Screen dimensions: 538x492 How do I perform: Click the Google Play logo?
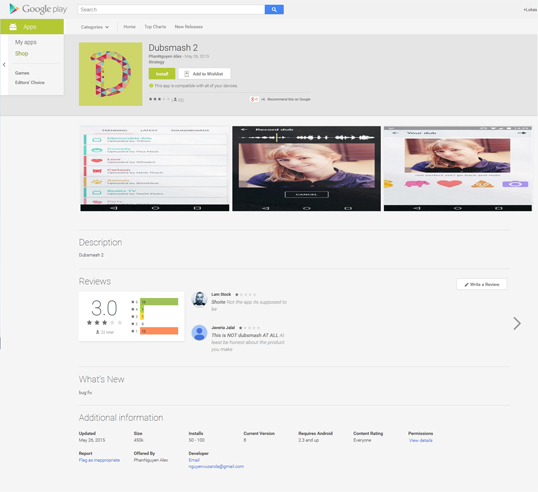click(x=38, y=9)
